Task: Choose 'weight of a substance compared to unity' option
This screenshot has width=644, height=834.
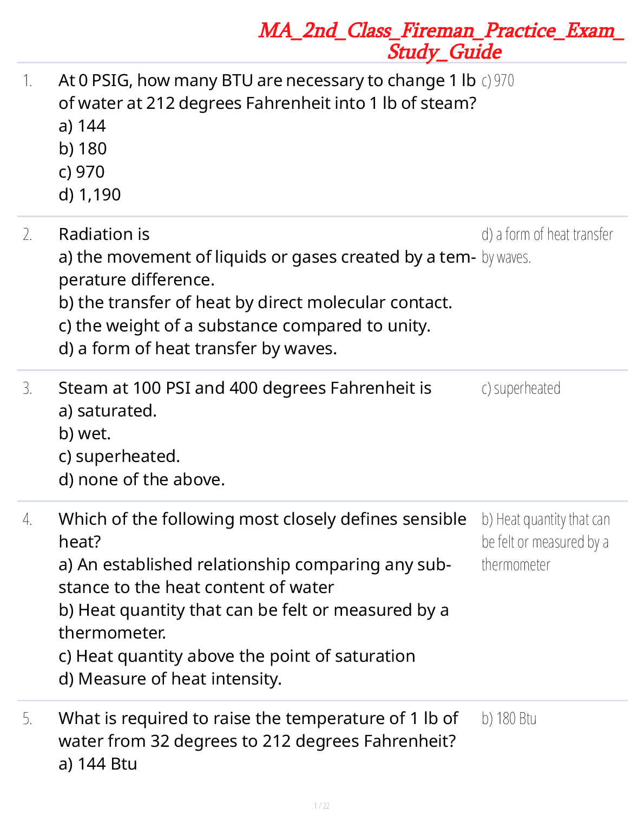Action: (245, 326)
